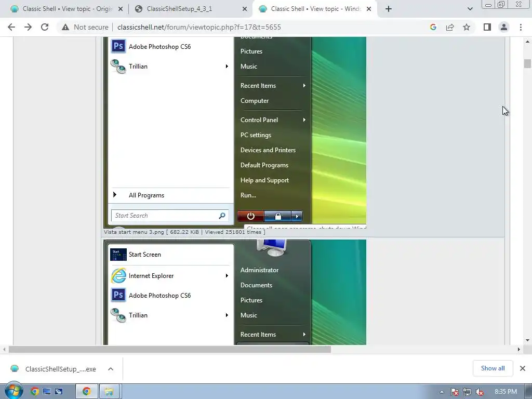Click Run... in the menu image
Screen dimensions: 532x399
(248, 195)
